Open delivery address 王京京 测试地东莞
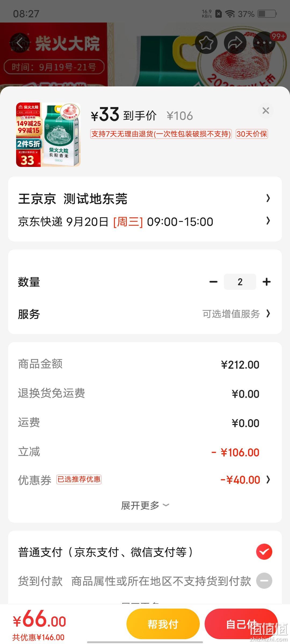The image size is (290, 644). tap(145, 199)
